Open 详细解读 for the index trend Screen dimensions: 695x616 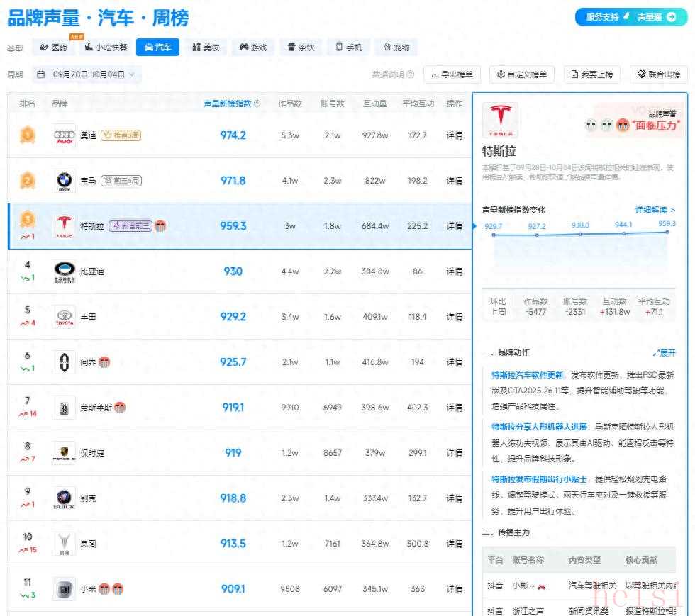coord(655,210)
